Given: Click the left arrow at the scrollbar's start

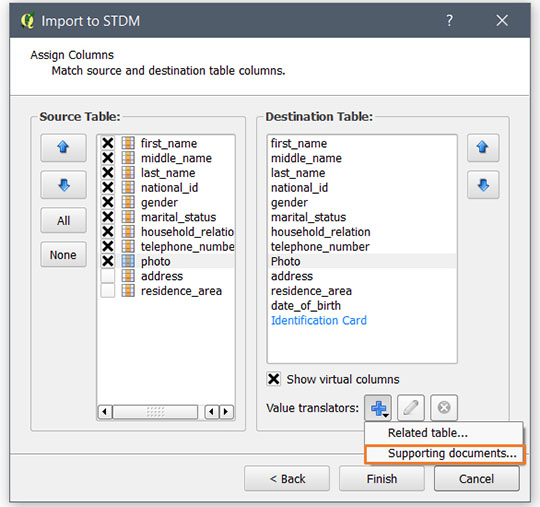Looking at the screenshot, I should (x=105, y=412).
